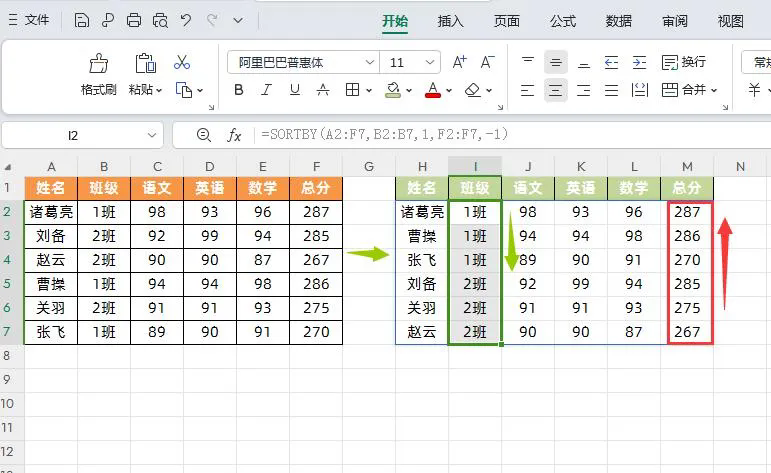771x473 pixels.
Task: Switch to the 插入 (Insert) tab
Action: (451, 20)
